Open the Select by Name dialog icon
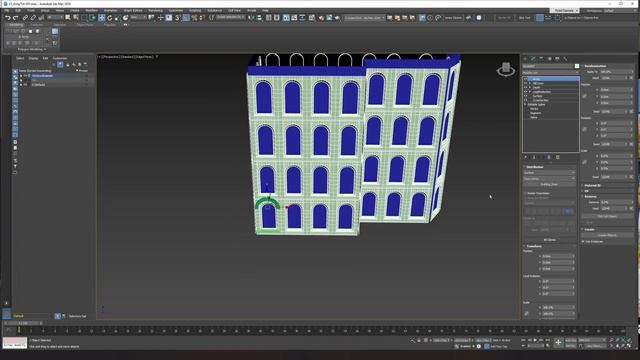Viewport: 640px width, 360px height. click(x=76, y=18)
